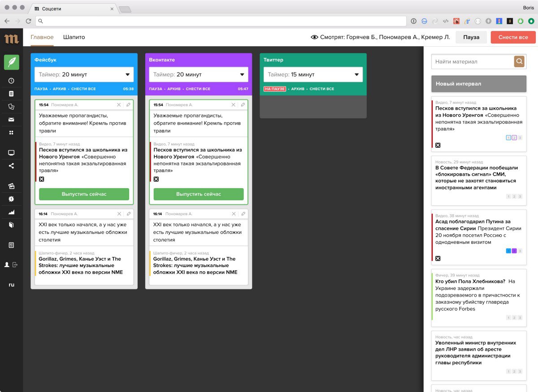Open Вконтакте timer dropdown showing 20 минут
The height and width of the screenshot is (392, 538).
(199, 74)
